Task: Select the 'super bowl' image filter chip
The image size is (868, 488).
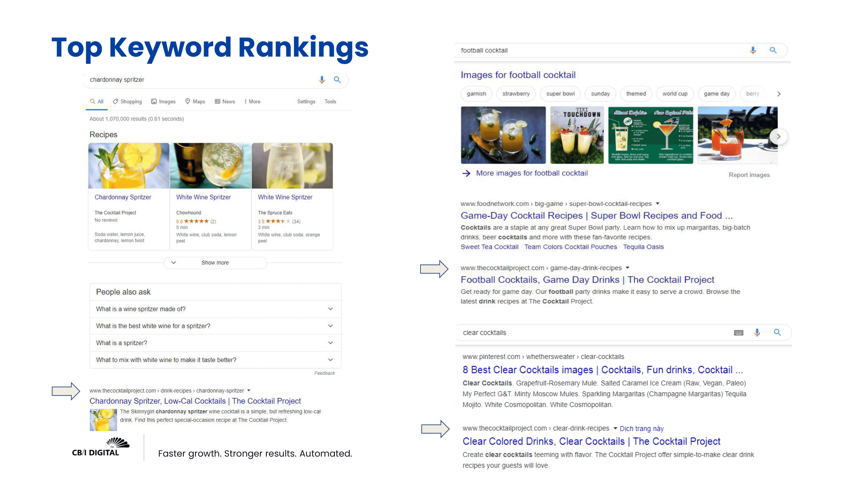Action: tap(560, 94)
